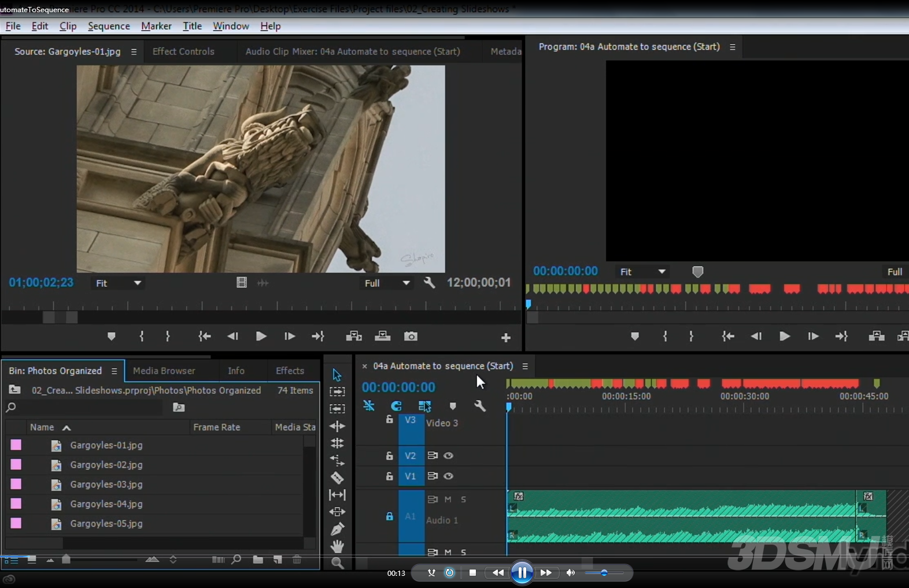
Task: Open the File menu
Action: 13,26
